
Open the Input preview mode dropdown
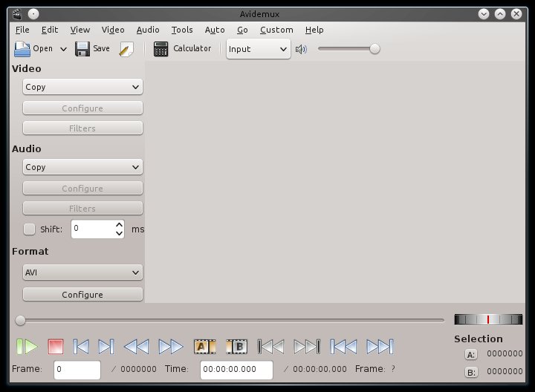click(x=259, y=49)
